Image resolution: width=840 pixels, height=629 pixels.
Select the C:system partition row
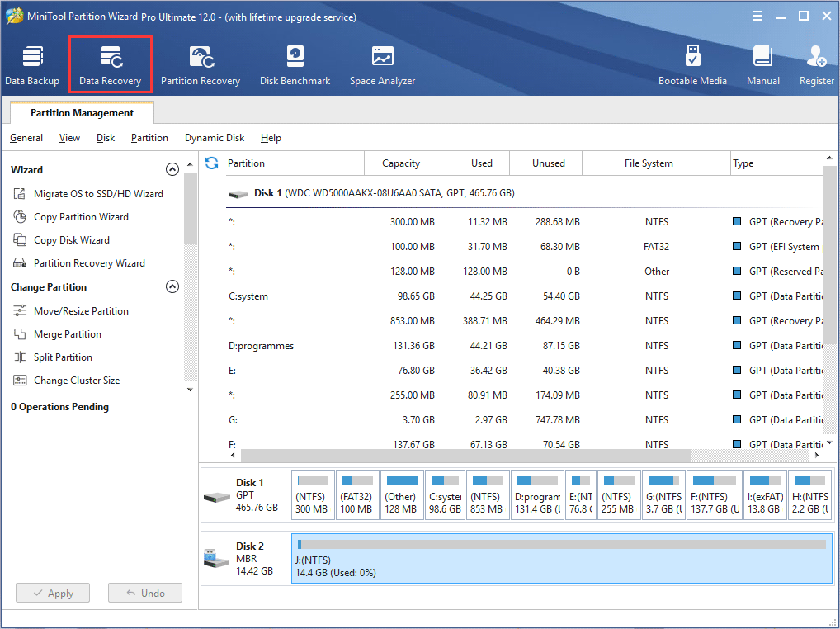click(x=525, y=296)
